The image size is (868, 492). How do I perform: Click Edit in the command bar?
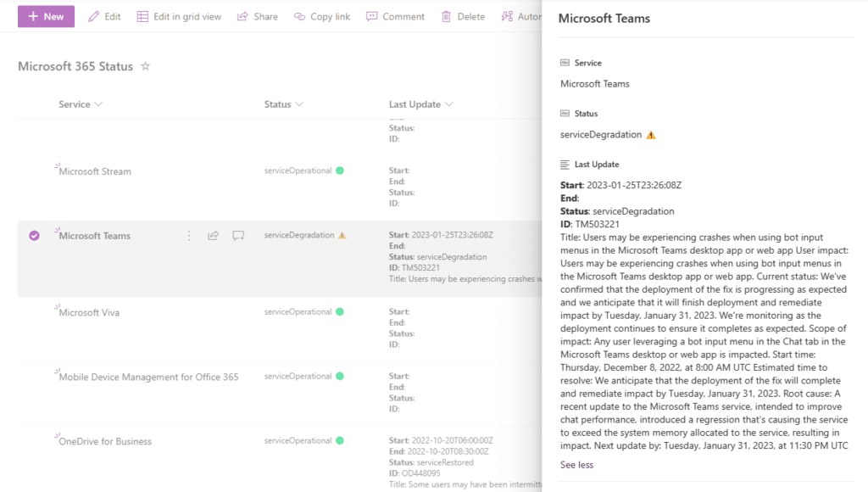tap(104, 16)
